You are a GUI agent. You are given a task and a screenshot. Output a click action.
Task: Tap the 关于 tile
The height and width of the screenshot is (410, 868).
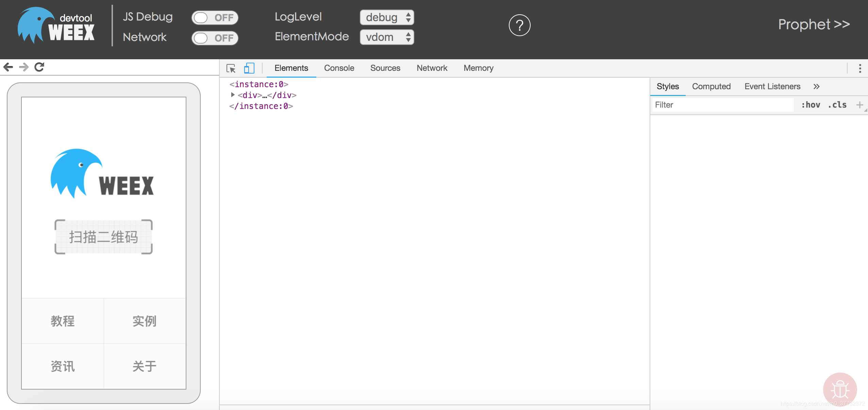145,366
